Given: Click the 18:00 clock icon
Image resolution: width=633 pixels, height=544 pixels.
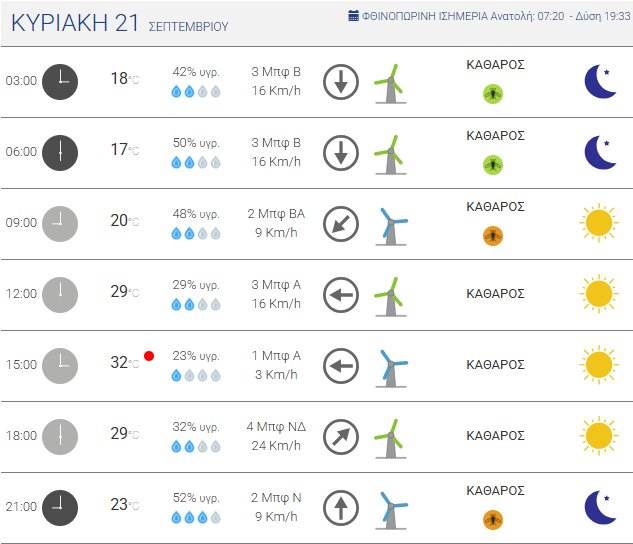Looking at the screenshot, I should click(60, 436).
